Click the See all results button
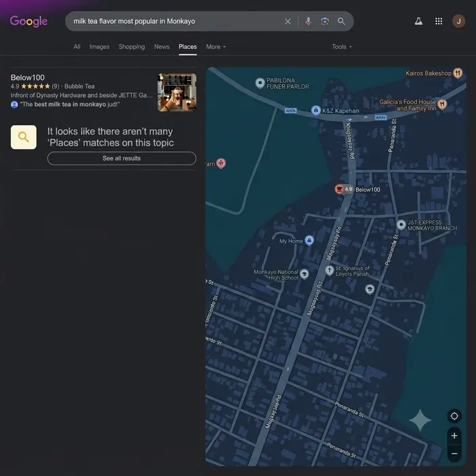The height and width of the screenshot is (476, 476). point(122,158)
